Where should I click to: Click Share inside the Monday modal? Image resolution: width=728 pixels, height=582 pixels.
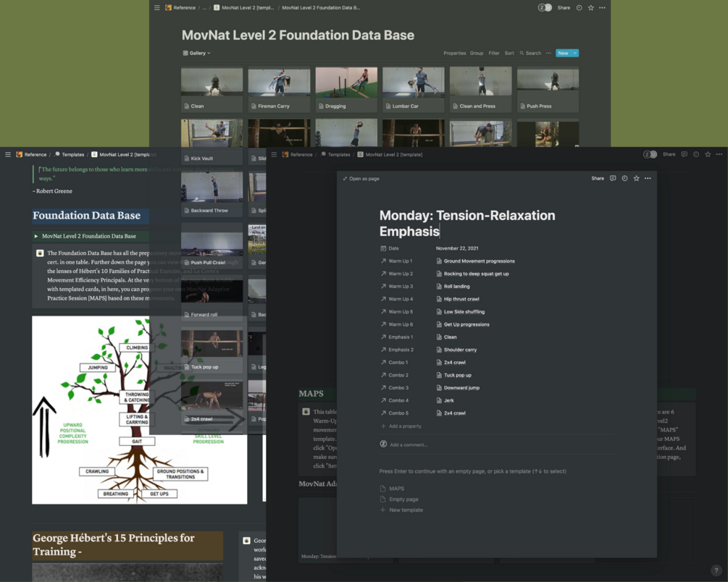coord(598,178)
